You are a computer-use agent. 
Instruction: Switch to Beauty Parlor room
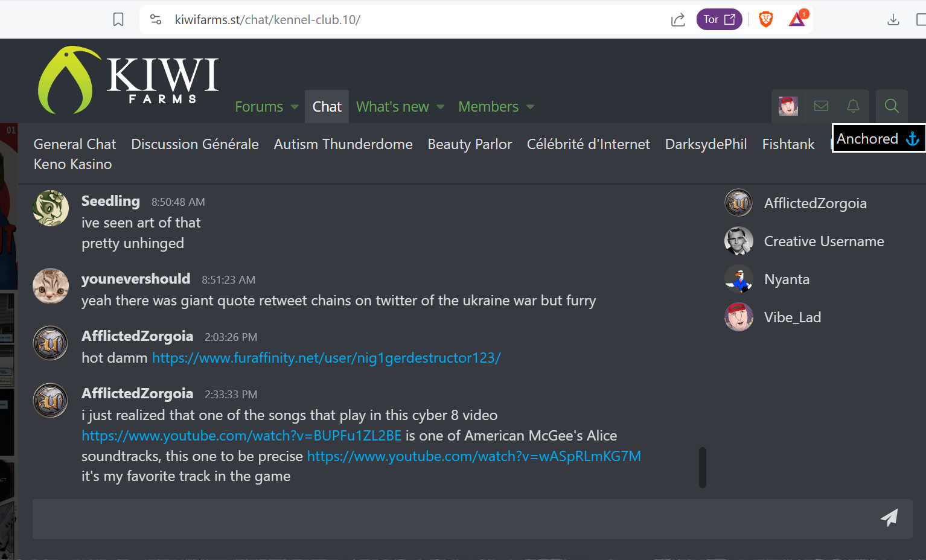coord(470,144)
